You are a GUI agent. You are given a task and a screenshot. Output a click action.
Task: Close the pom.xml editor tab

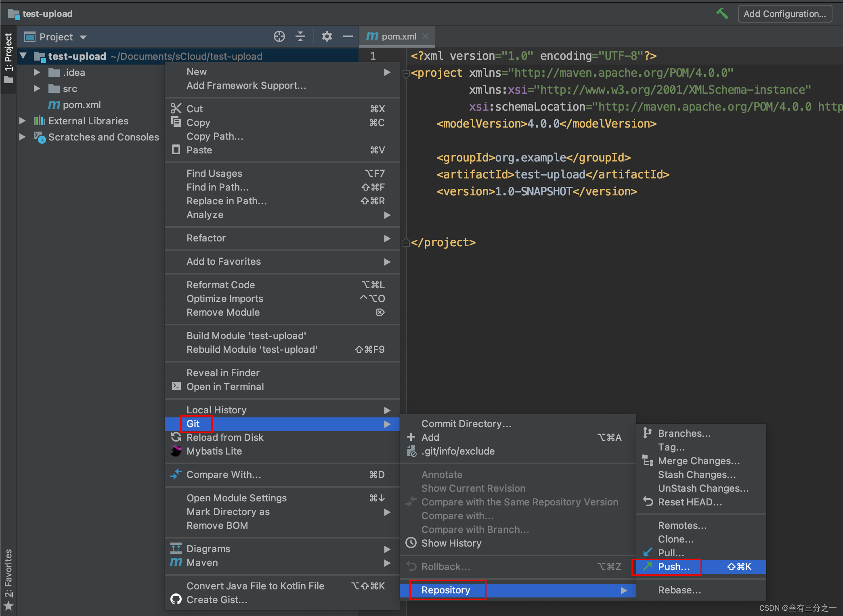click(x=426, y=36)
